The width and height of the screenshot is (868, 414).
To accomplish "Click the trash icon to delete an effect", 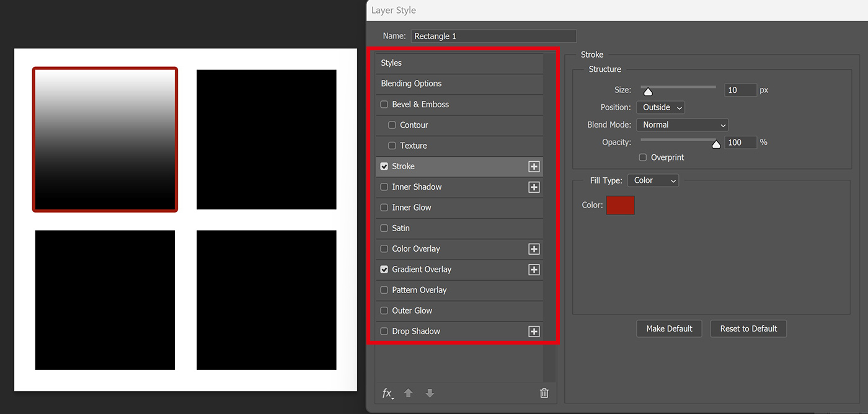I will [544, 393].
